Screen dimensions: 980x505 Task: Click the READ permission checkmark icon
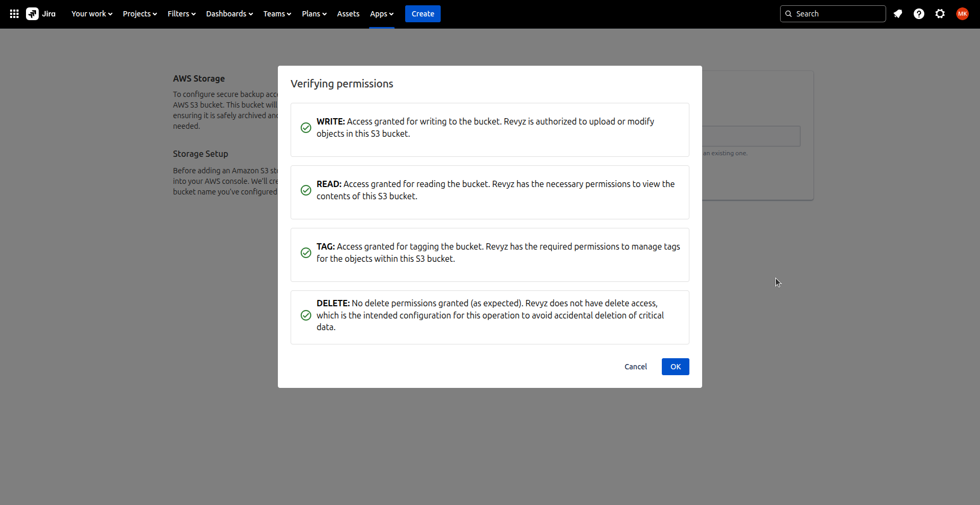tap(306, 190)
